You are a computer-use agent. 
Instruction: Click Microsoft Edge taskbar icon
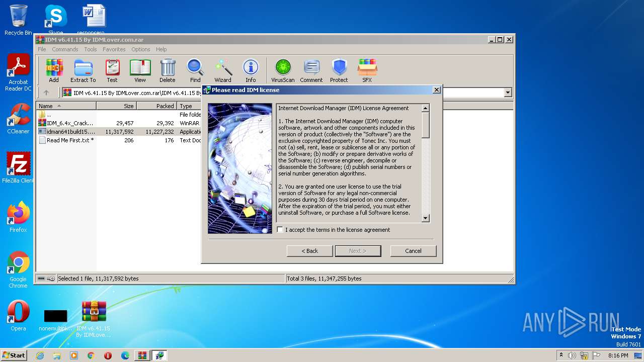125,355
